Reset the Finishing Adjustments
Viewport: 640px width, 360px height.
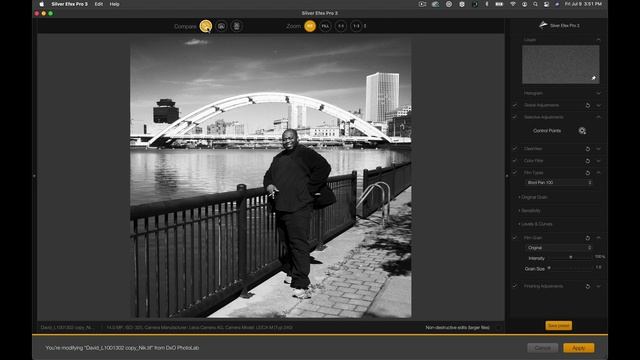588,286
